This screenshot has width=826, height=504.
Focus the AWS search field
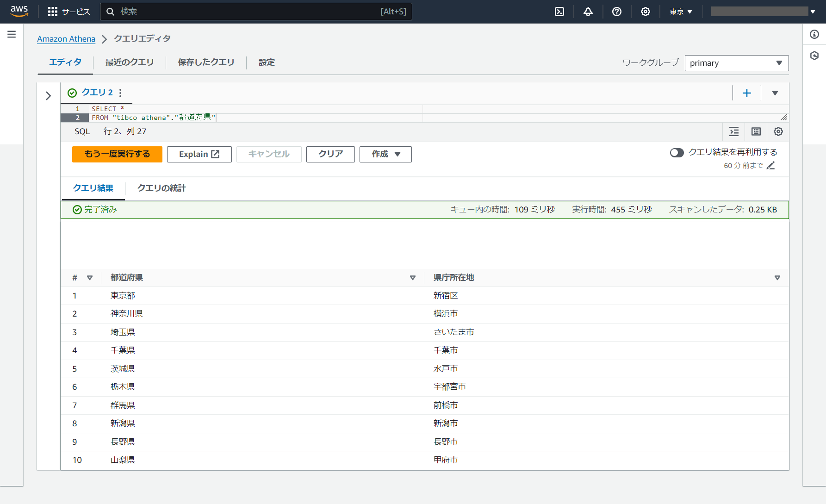click(256, 12)
